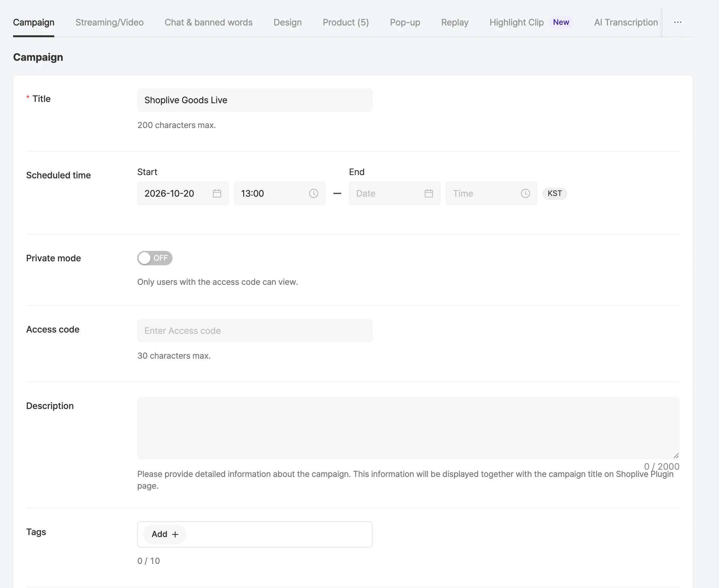719x588 pixels.
Task: Click the start time clock icon
Action: coord(314,193)
